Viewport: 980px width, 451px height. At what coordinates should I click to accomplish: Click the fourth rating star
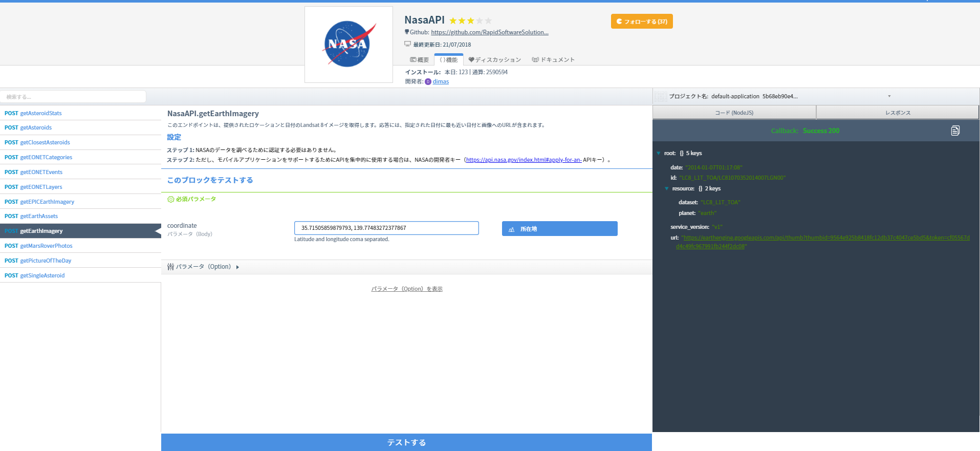click(480, 21)
